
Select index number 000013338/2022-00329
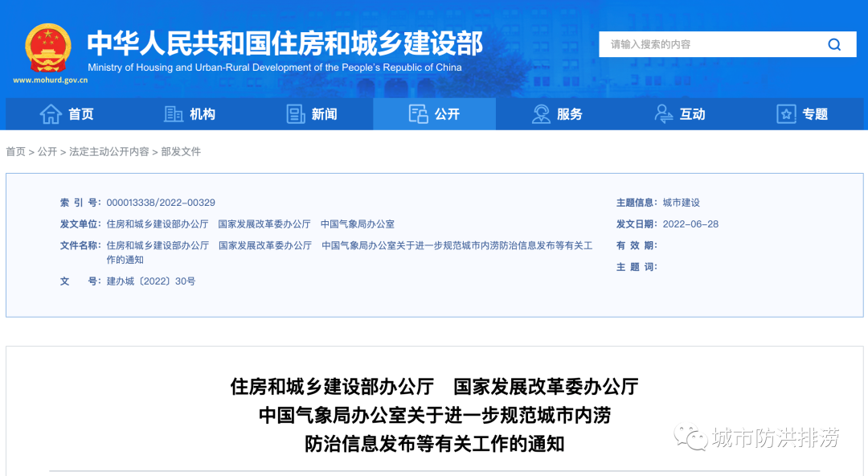click(161, 203)
